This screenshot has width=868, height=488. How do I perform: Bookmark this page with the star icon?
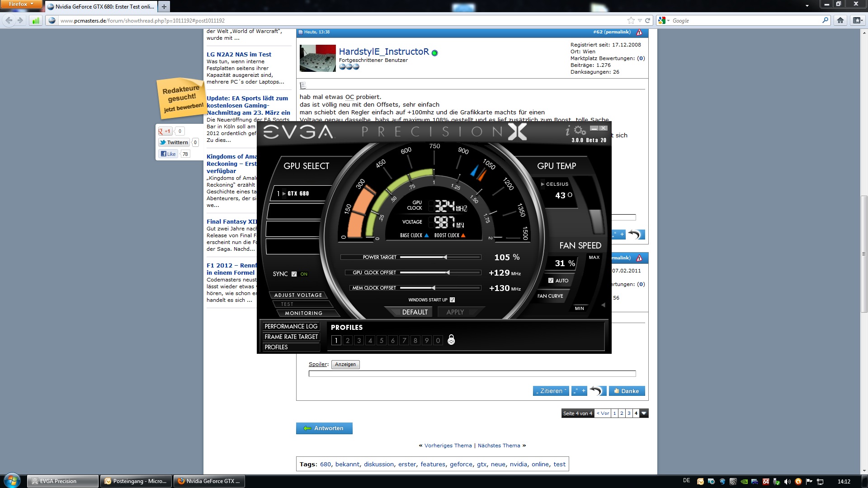631,20
